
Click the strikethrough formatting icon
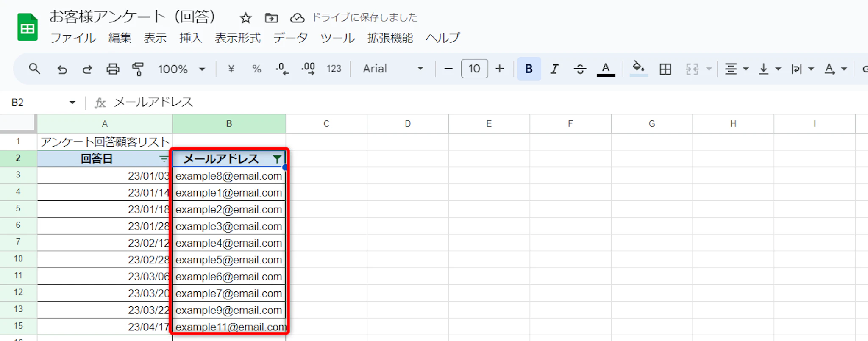pyautogui.click(x=580, y=69)
